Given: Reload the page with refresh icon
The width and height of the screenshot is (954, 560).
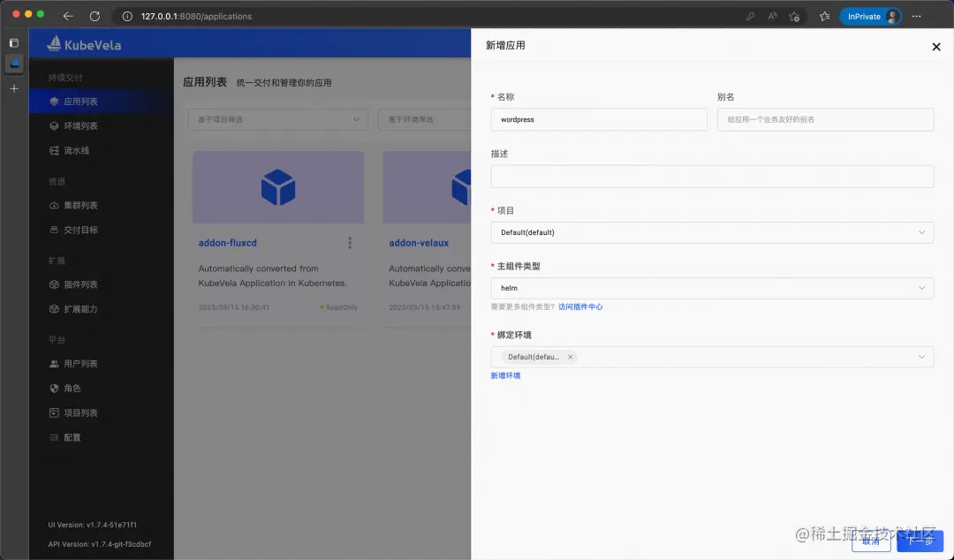Looking at the screenshot, I should coord(95,17).
